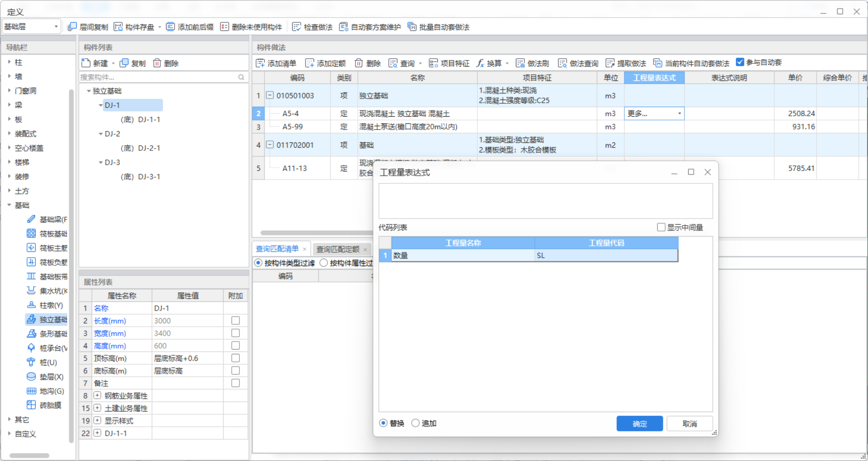The height and width of the screenshot is (461, 868).
Task: Click 做法刷 icon
Action: pyautogui.click(x=521, y=63)
